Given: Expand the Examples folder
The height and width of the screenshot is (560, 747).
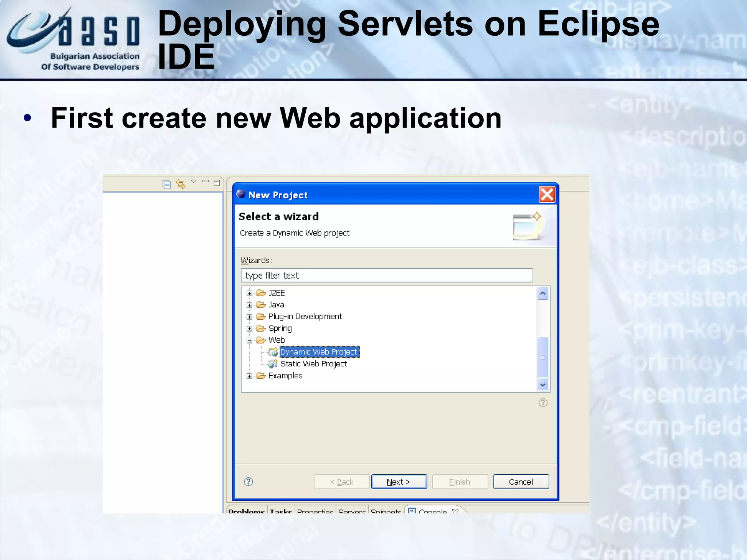Looking at the screenshot, I should tap(249, 376).
